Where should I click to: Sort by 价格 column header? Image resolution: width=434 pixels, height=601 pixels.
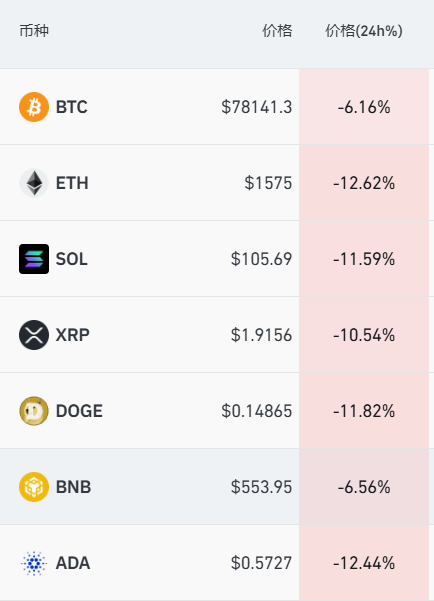coord(277,31)
